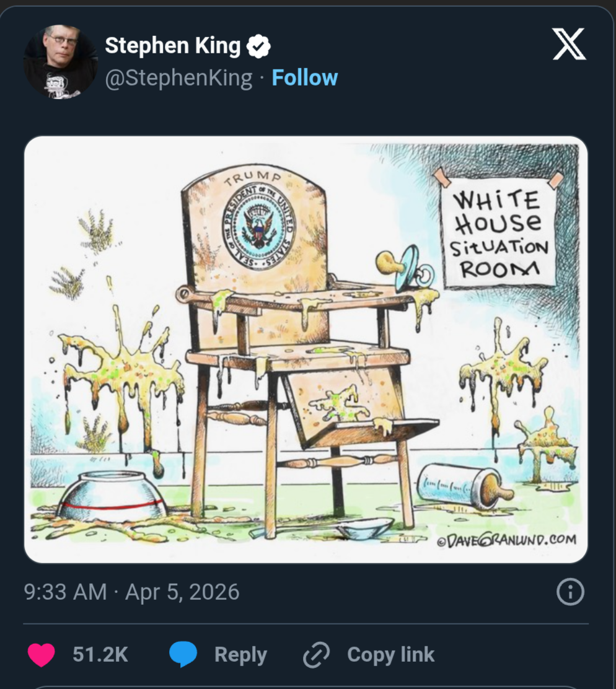Click the Copy link text
Viewport: 616px width, 689px height.
tap(390, 655)
